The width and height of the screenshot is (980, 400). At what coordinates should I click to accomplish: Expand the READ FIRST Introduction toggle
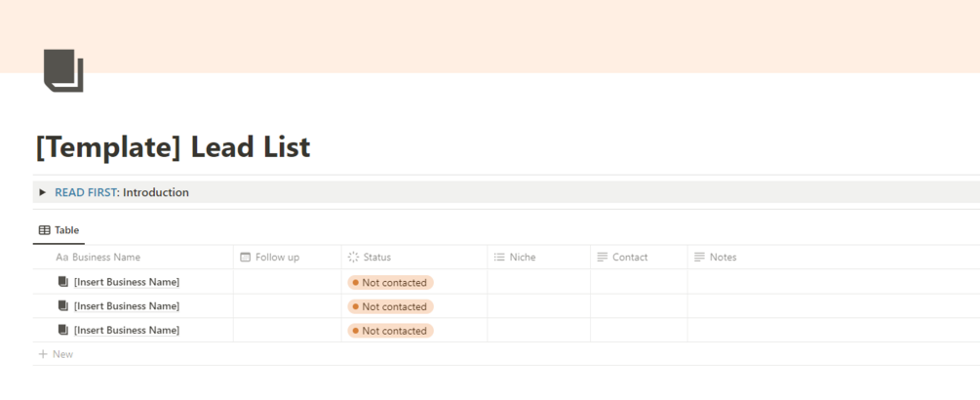coord(43,193)
